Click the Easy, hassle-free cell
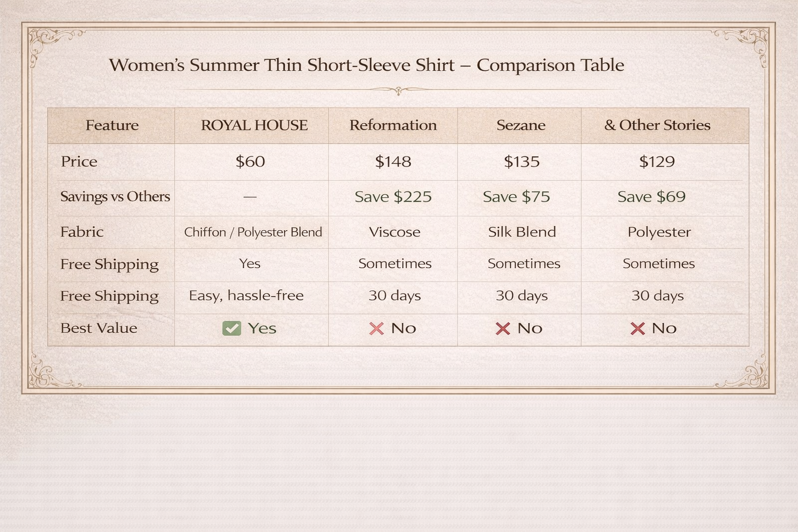 coord(246,296)
